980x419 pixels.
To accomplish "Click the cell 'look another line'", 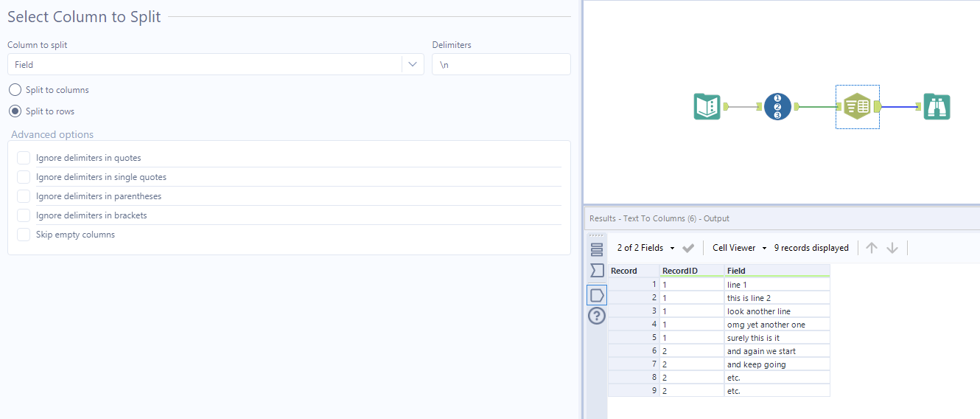I will [x=777, y=311].
